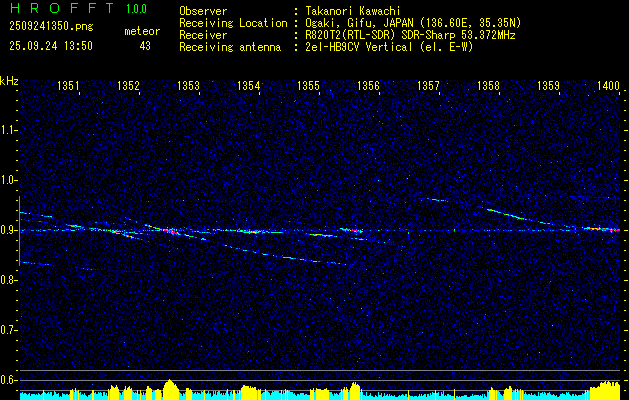Click frequency axis label 1.1
Image resolution: width=629 pixels, height=400 pixels.
pyautogui.click(x=8, y=130)
